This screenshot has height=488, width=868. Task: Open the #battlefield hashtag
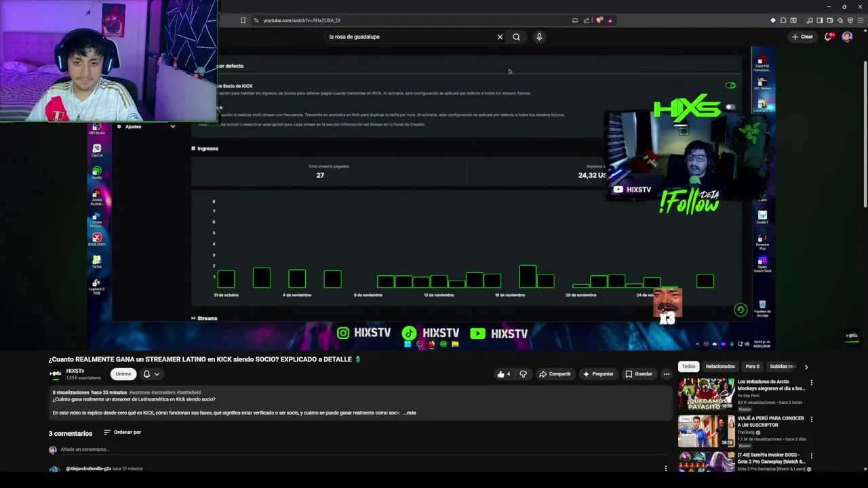click(189, 392)
